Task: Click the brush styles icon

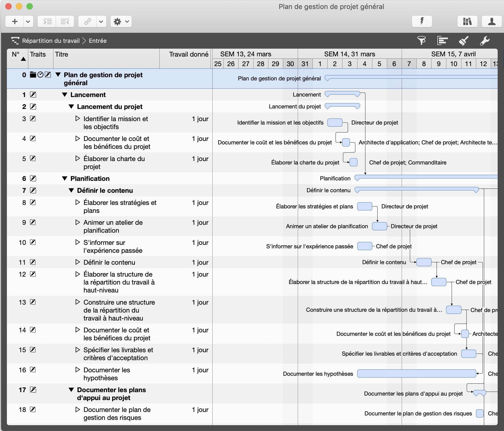Action: click(x=464, y=41)
